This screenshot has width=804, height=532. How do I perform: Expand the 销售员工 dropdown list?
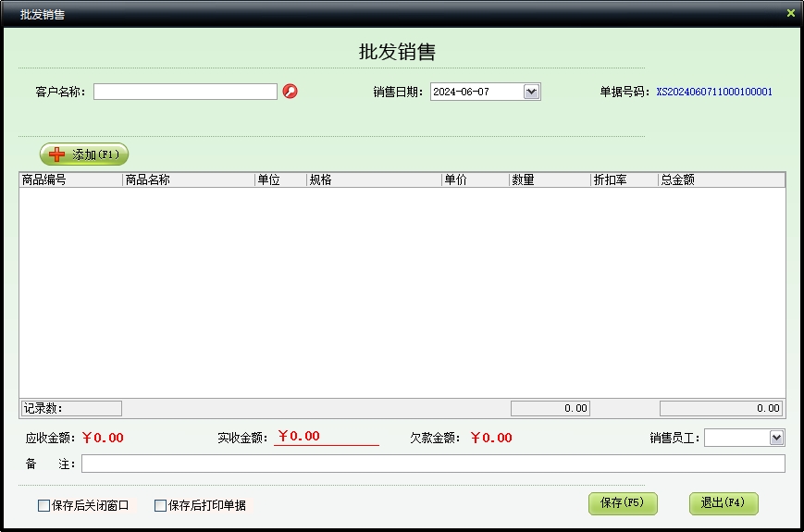(776, 438)
